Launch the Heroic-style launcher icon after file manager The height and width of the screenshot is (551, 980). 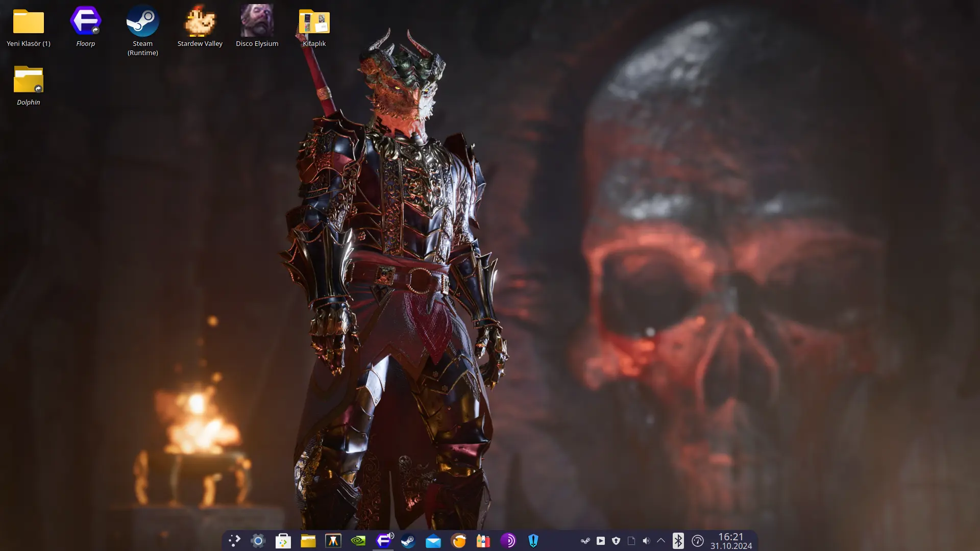point(333,541)
